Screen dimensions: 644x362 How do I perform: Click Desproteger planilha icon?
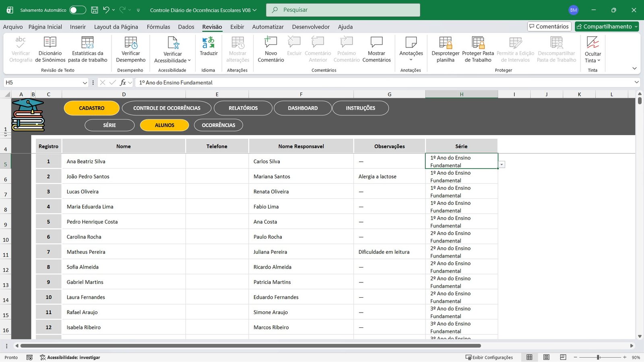tap(445, 43)
